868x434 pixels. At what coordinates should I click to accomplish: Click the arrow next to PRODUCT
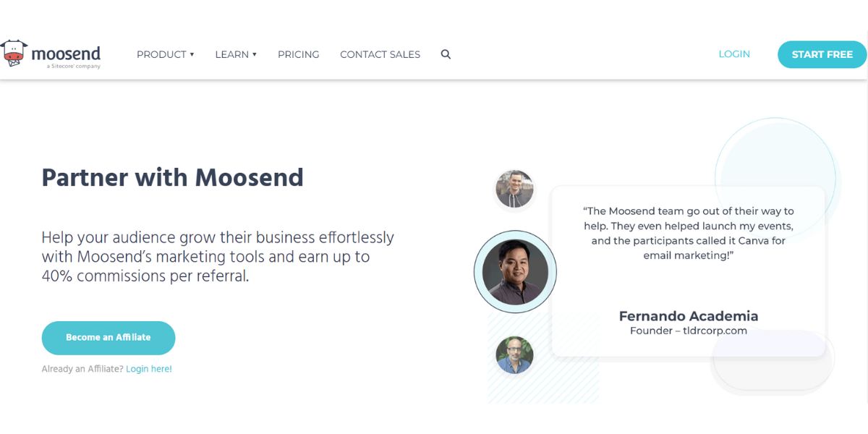pos(190,54)
